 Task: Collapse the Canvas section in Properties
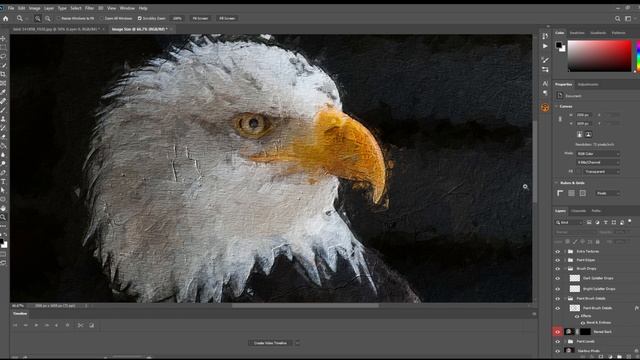point(556,107)
